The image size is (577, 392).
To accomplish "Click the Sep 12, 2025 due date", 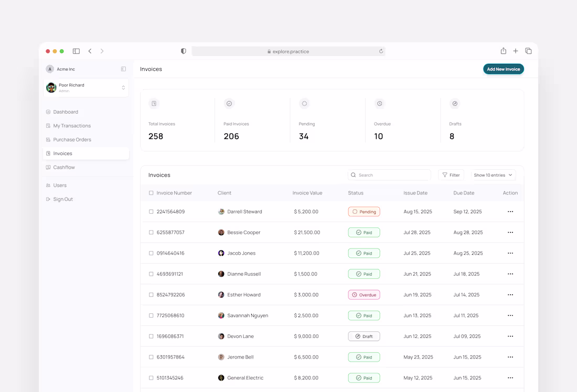I will click(467, 211).
